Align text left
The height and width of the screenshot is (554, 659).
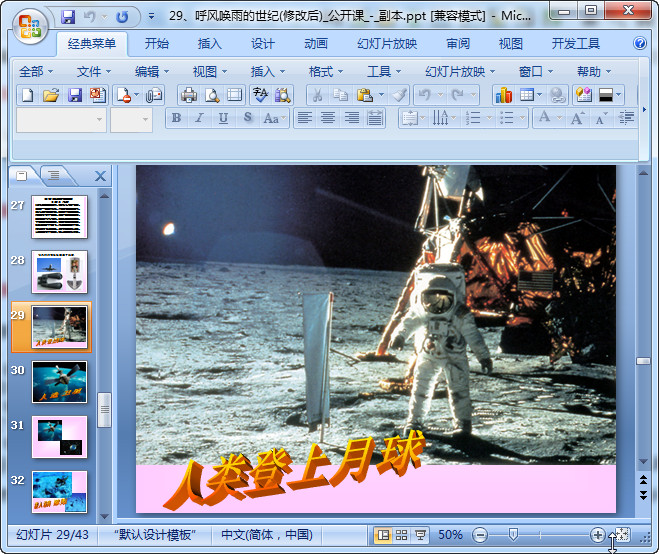(305, 118)
